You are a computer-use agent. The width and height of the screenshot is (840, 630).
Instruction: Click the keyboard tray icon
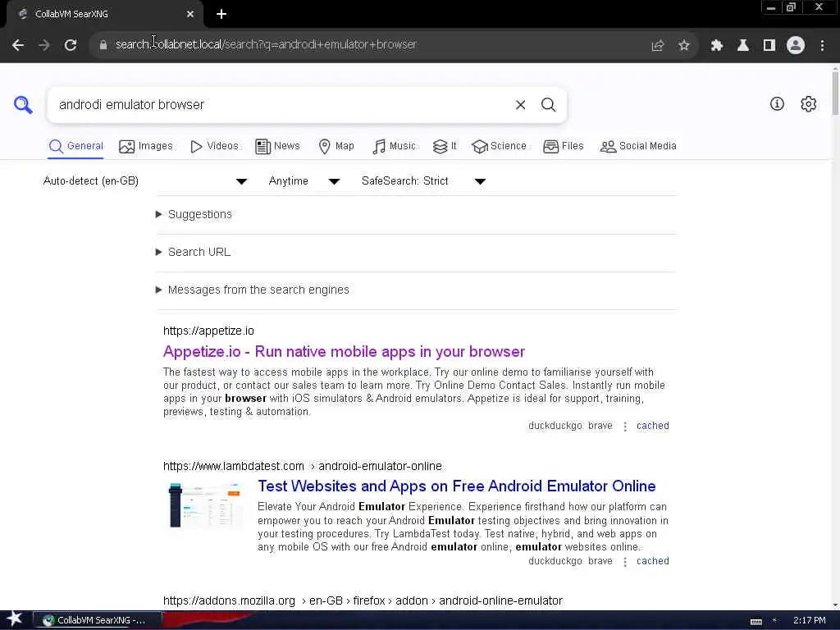(756, 622)
